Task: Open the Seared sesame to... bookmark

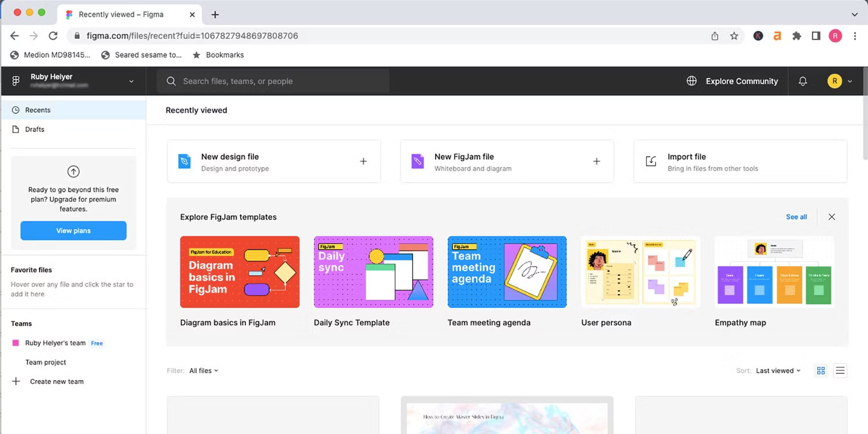Action: pos(142,55)
